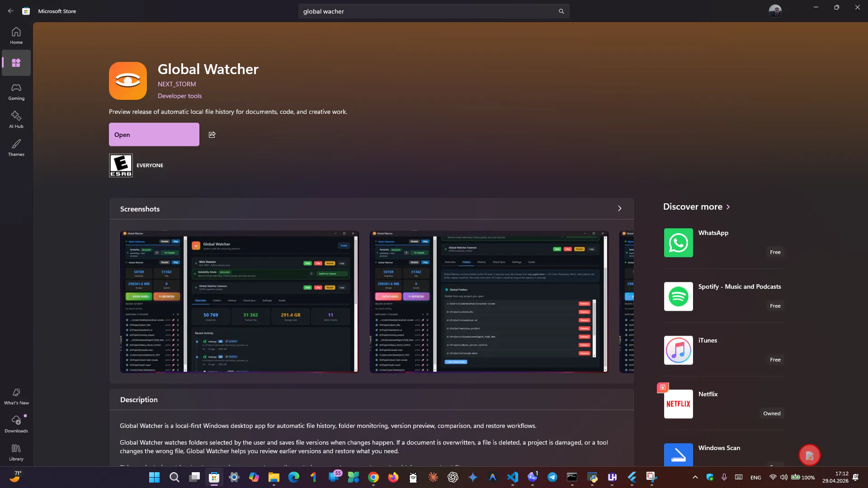Screen dimensions: 868x488
Task: Open the Themes section
Action: pyautogui.click(x=16, y=148)
